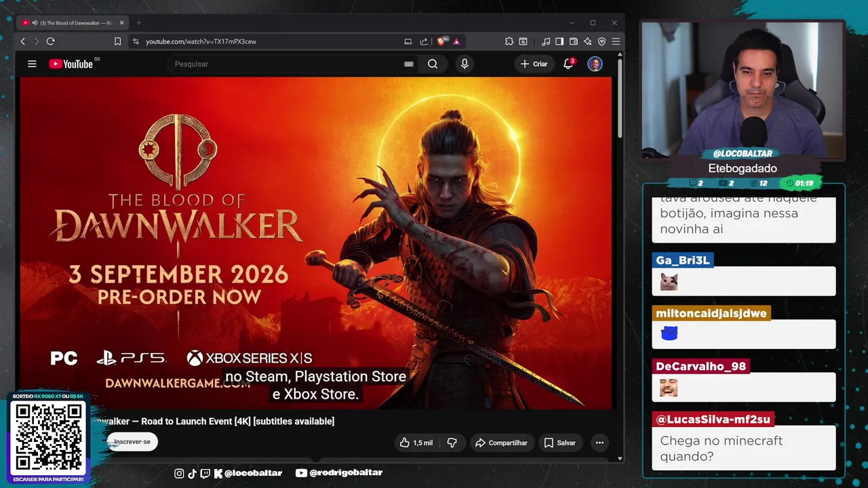Image resolution: width=868 pixels, height=488 pixels.
Task: Open Brave Rewards triangle icon
Action: (456, 41)
